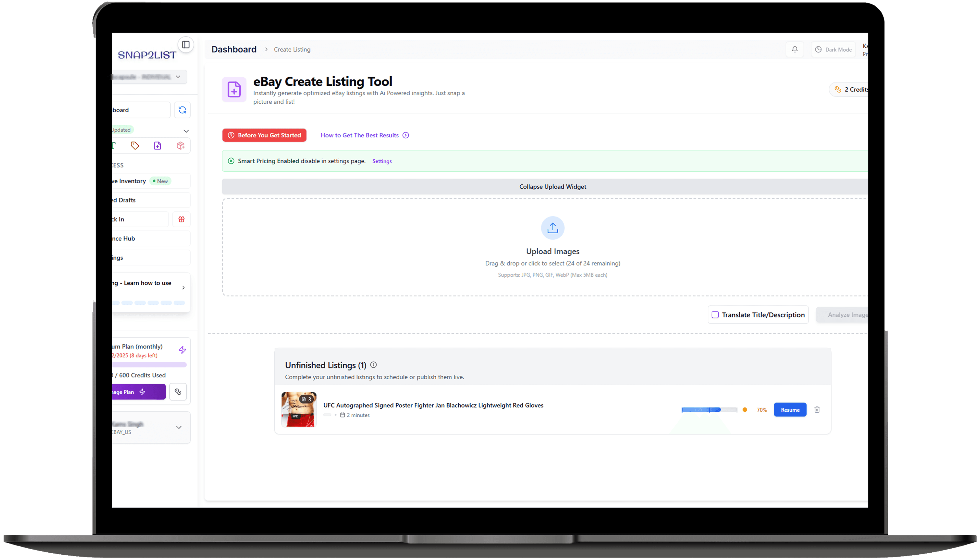Click the purple create-listing file icon in sidebar
Viewport: 980px width, 560px height.
pyautogui.click(x=157, y=146)
